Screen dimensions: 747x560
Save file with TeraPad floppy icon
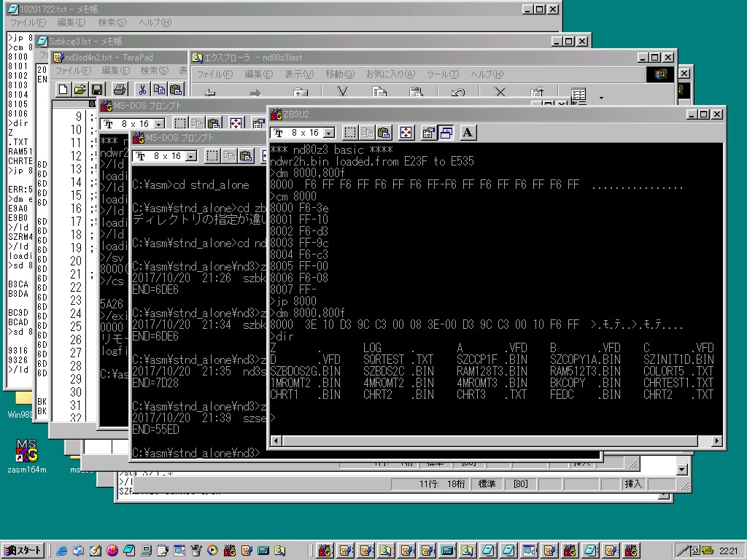coord(97,89)
